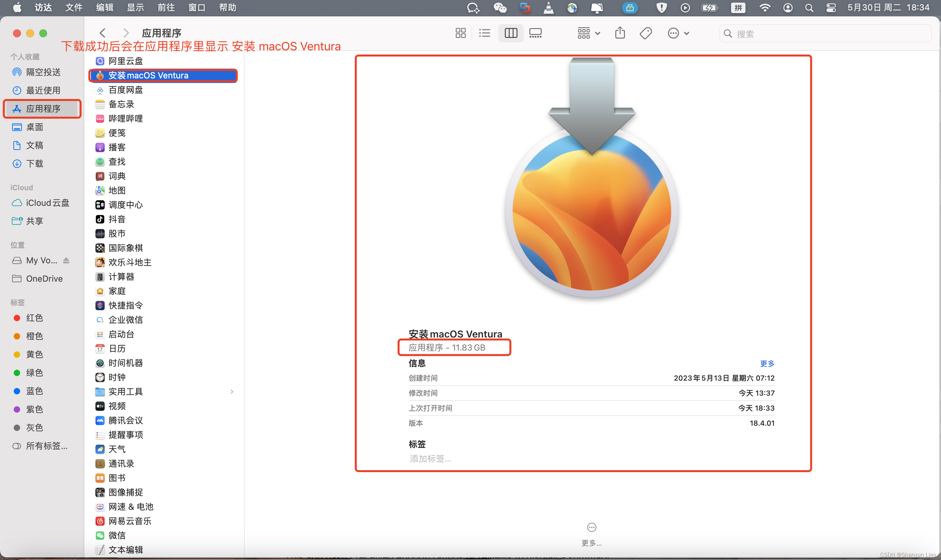Select 阿里云盘 app in list
The width and height of the screenshot is (941, 560).
coord(164,61)
